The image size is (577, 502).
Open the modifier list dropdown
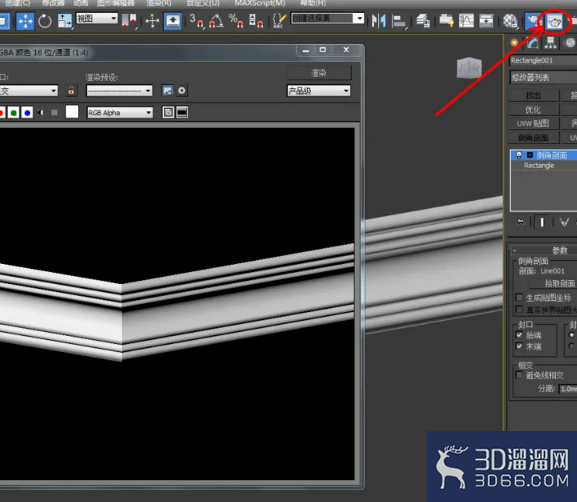544,77
